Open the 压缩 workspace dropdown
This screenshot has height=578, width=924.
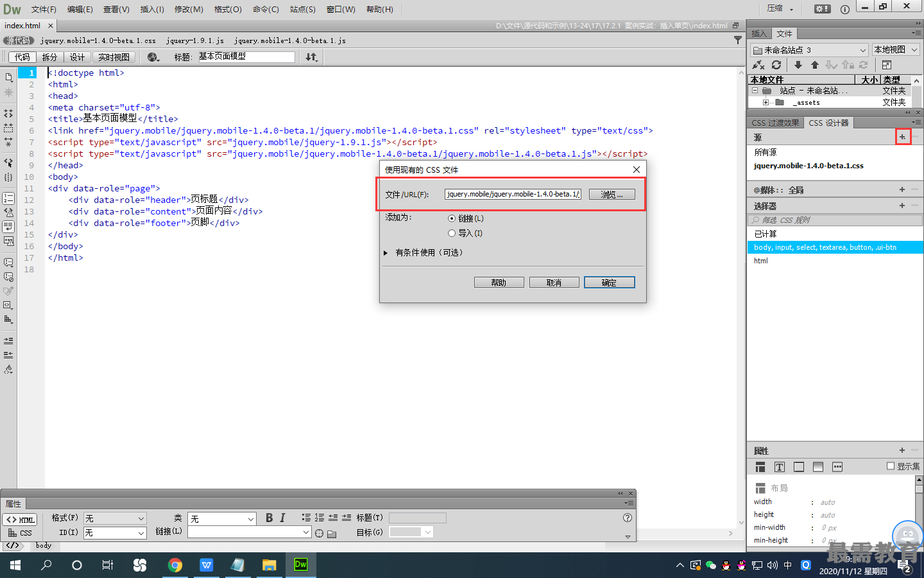pos(781,8)
